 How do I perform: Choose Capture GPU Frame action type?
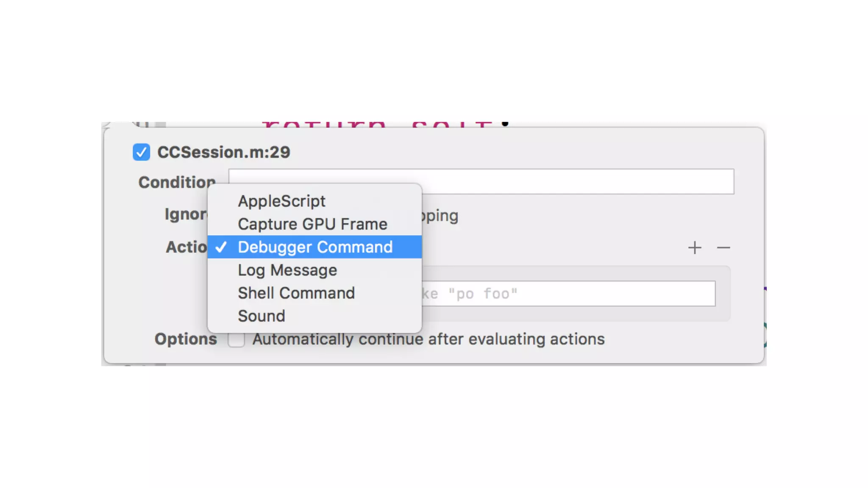pos(312,224)
